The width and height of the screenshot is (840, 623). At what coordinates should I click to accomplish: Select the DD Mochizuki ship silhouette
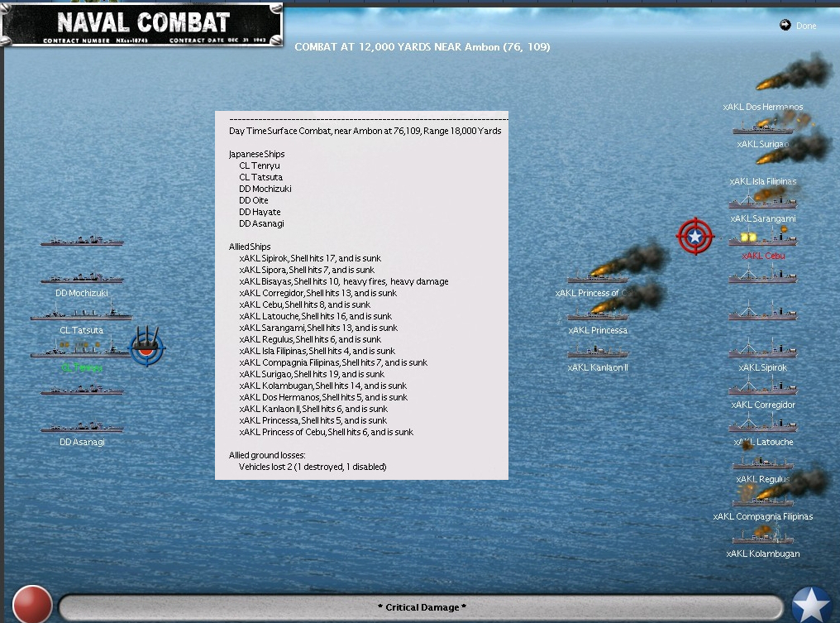click(82, 277)
